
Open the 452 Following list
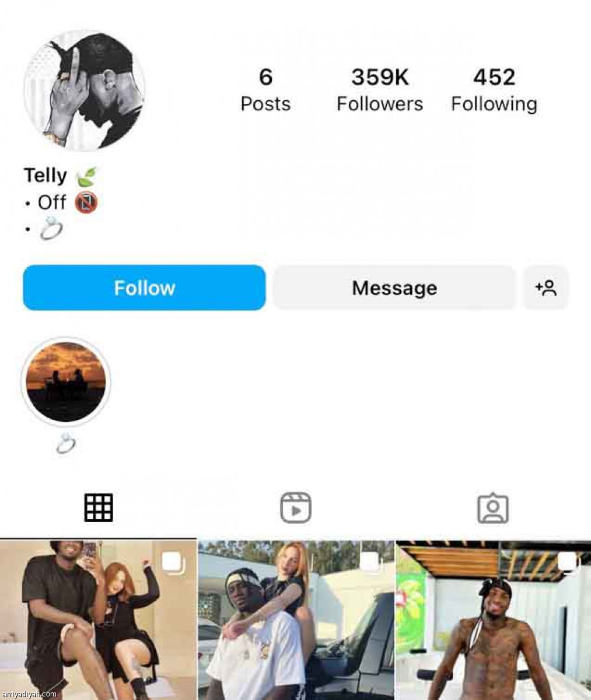point(494,89)
